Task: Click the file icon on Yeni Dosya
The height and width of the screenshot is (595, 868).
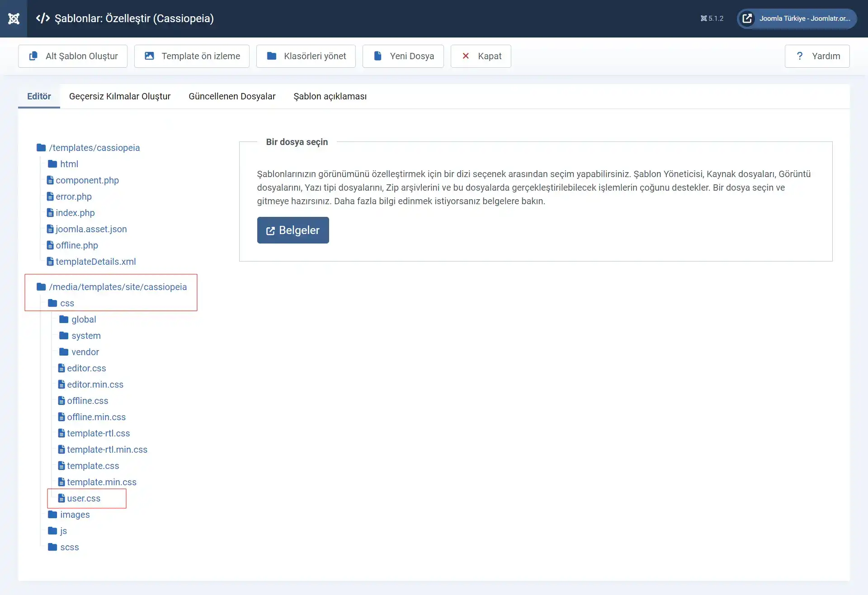Action: click(378, 56)
